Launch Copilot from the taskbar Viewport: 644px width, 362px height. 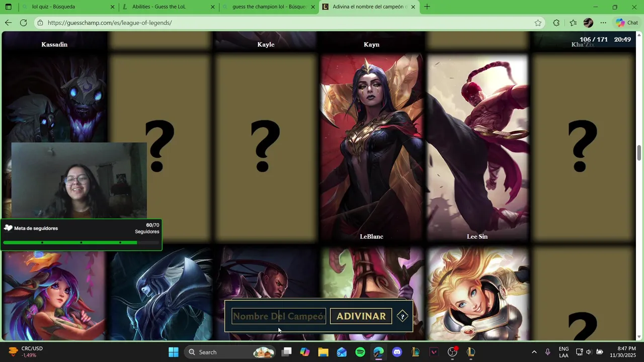[x=305, y=352]
